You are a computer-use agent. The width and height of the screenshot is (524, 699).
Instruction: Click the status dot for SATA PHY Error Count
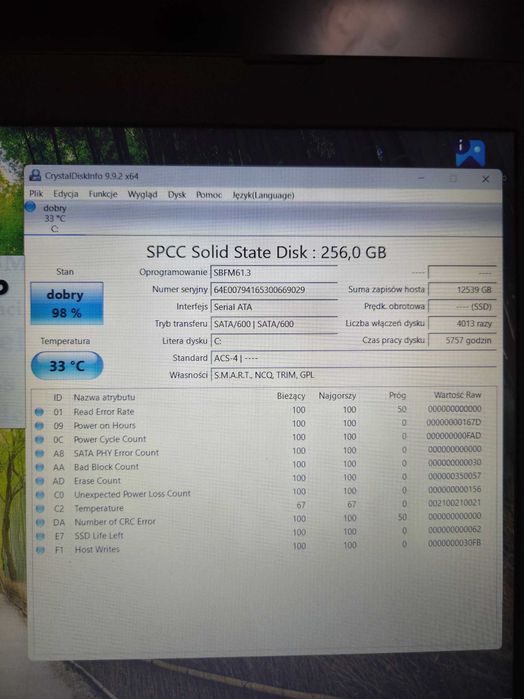tap(40, 453)
